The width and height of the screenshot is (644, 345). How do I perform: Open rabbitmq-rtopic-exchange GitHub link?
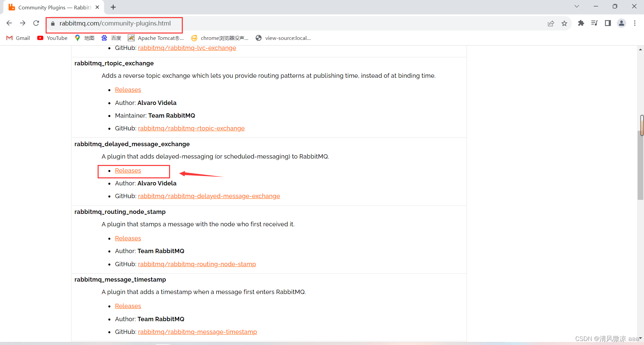coord(191,128)
